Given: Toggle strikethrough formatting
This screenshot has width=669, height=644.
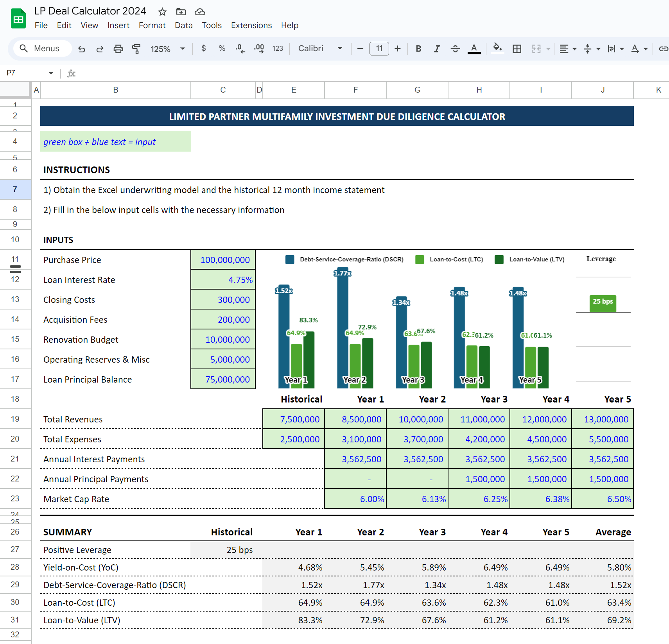Looking at the screenshot, I should (455, 48).
